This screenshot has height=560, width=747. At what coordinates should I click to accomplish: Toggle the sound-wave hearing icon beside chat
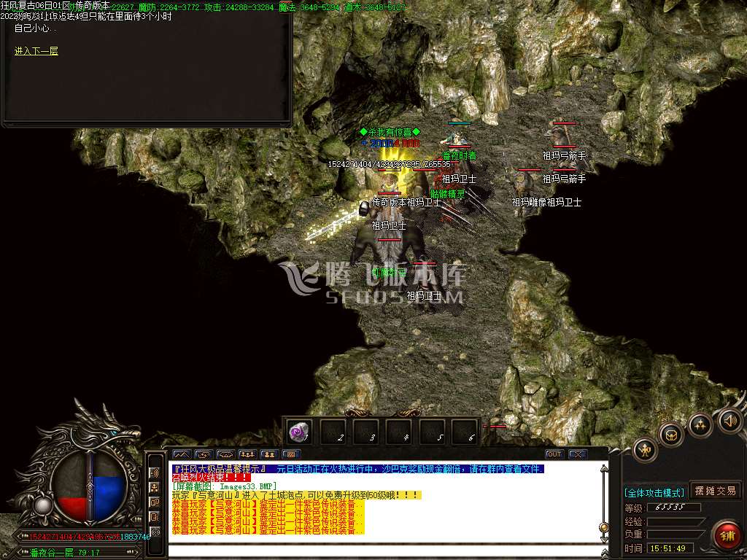(155, 472)
